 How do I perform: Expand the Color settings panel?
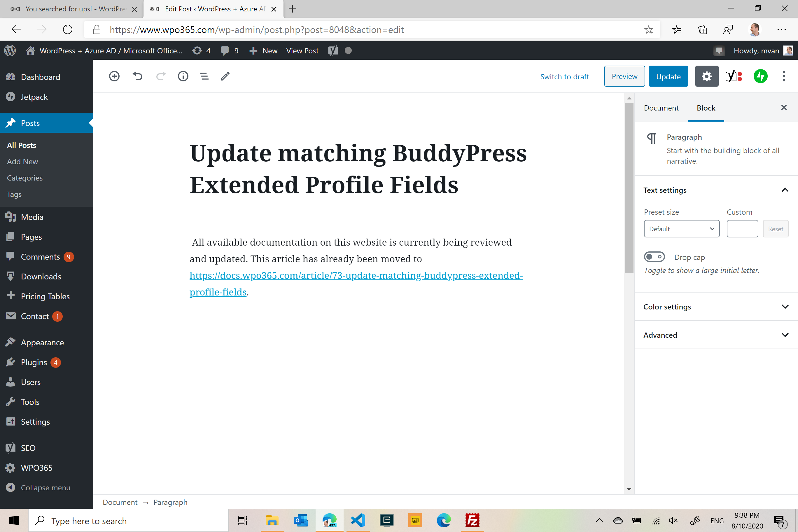click(x=716, y=307)
